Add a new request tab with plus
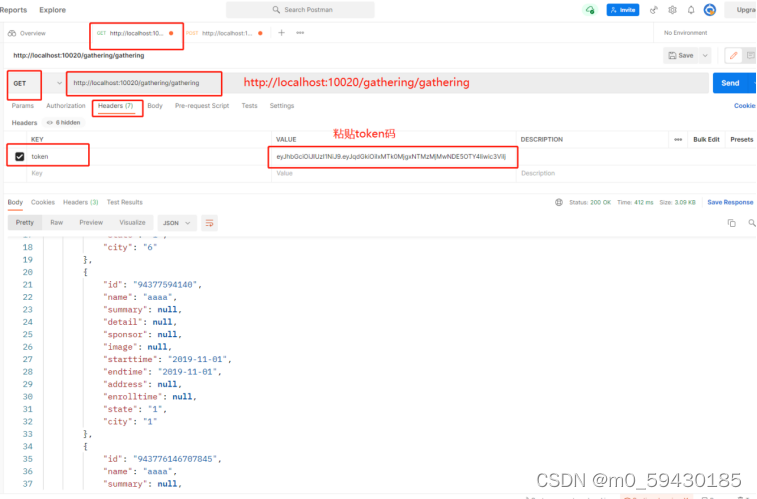The width and height of the screenshot is (757, 499). [281, 33]
